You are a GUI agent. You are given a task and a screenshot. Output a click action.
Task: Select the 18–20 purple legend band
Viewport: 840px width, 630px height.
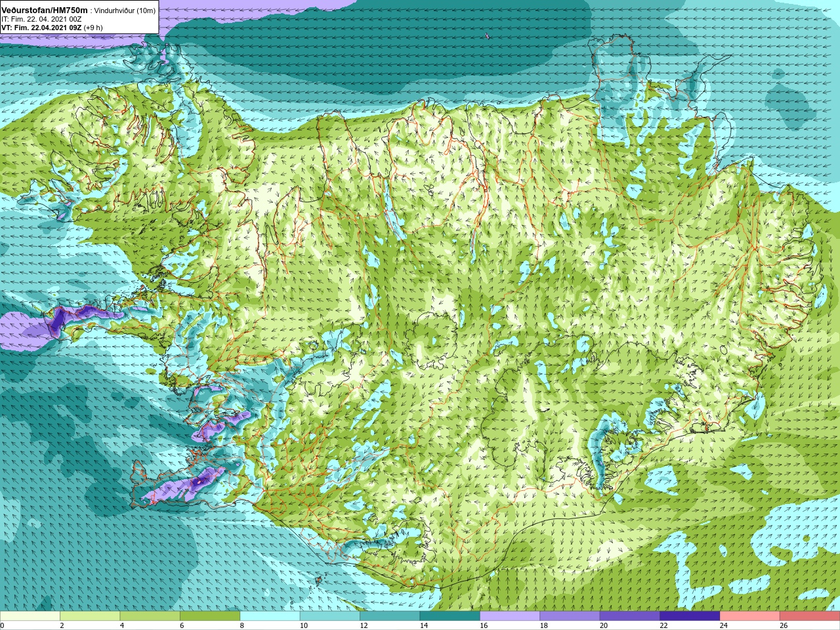coord(570,616)
